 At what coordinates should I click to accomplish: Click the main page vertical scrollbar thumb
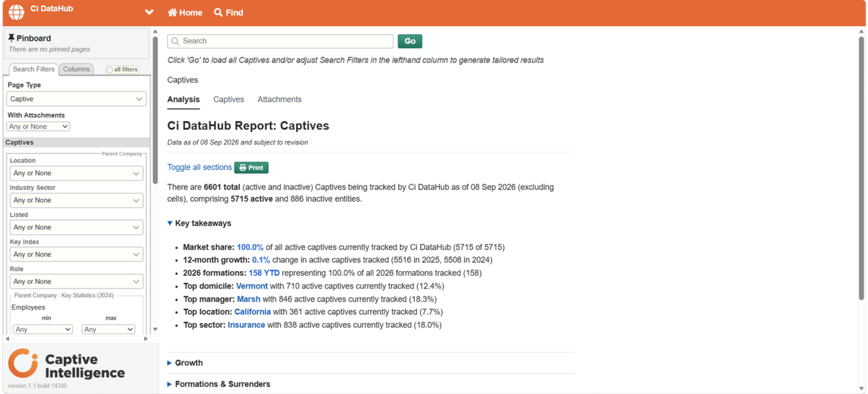pyautogui.click(x=861, y=168)
